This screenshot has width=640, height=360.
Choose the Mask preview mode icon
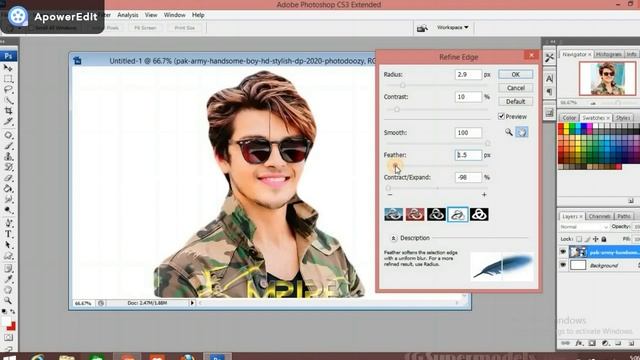coord(479,214)
